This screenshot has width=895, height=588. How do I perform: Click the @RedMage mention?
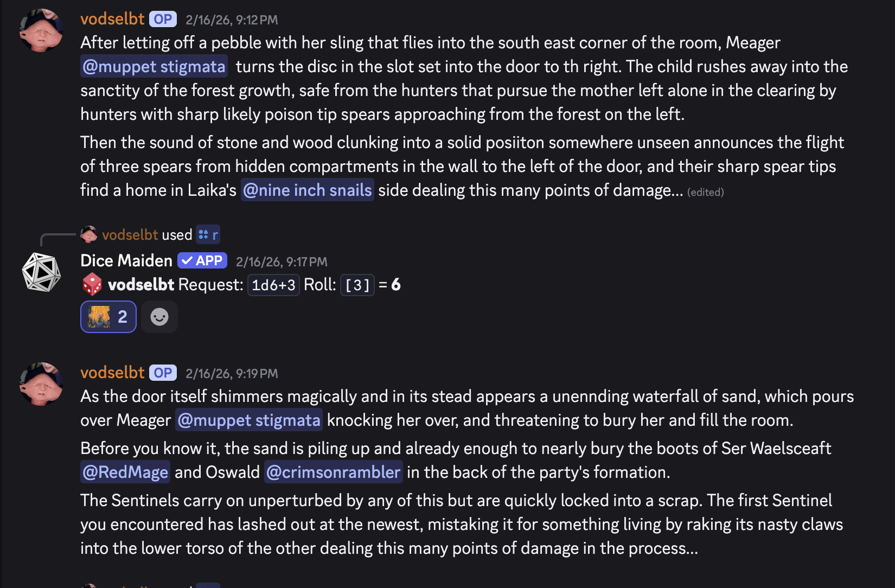click(x=125, y=472)
